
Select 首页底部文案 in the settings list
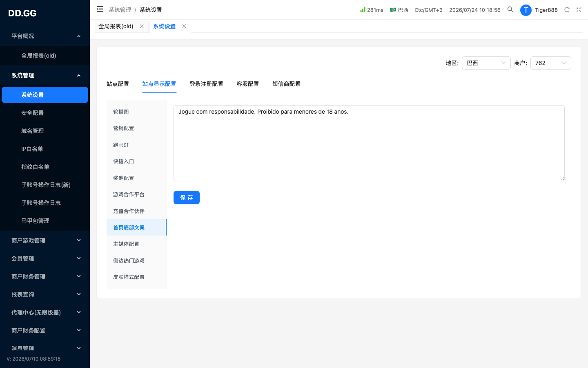pyautogui.click(x=136, y=227)
